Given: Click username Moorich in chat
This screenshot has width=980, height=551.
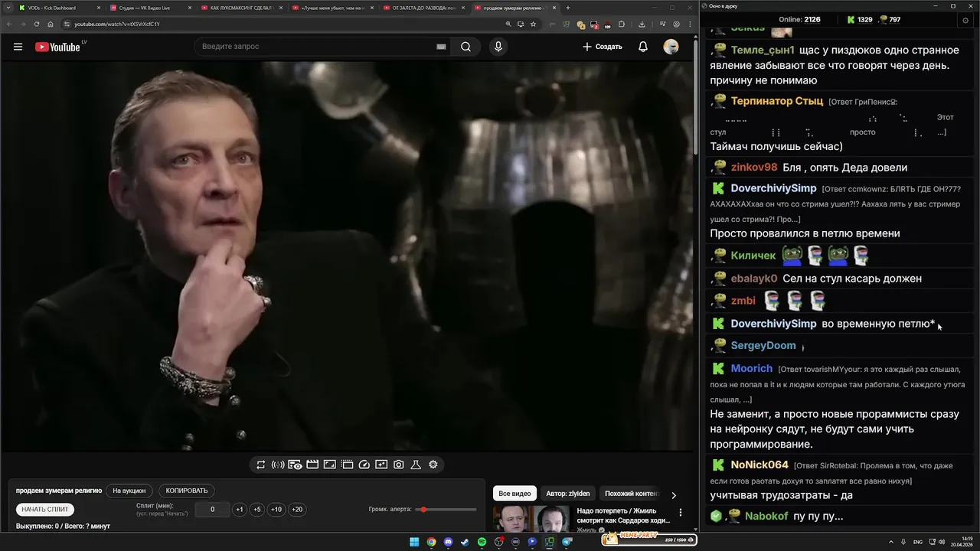Looking at the screenshot, I should [x=751, y=369].
